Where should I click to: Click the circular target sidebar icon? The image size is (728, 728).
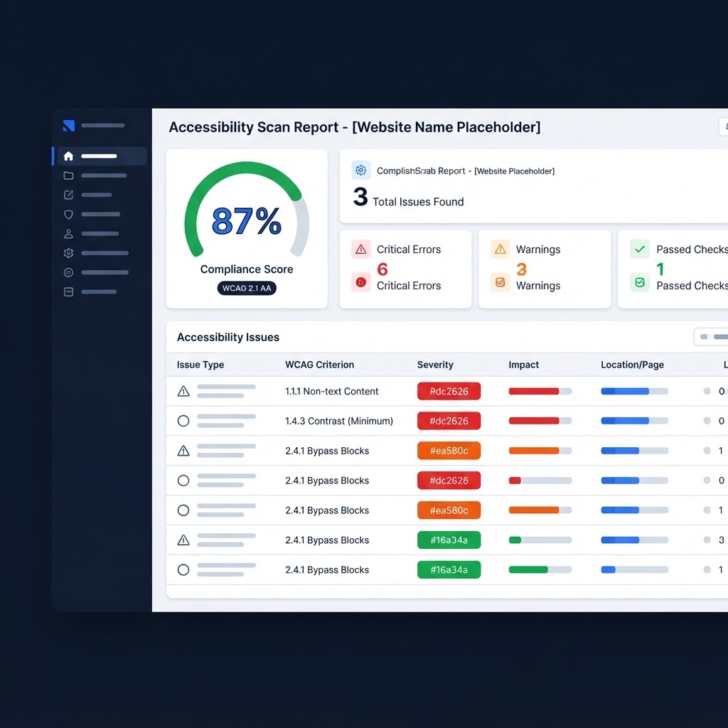coord(68,272)
